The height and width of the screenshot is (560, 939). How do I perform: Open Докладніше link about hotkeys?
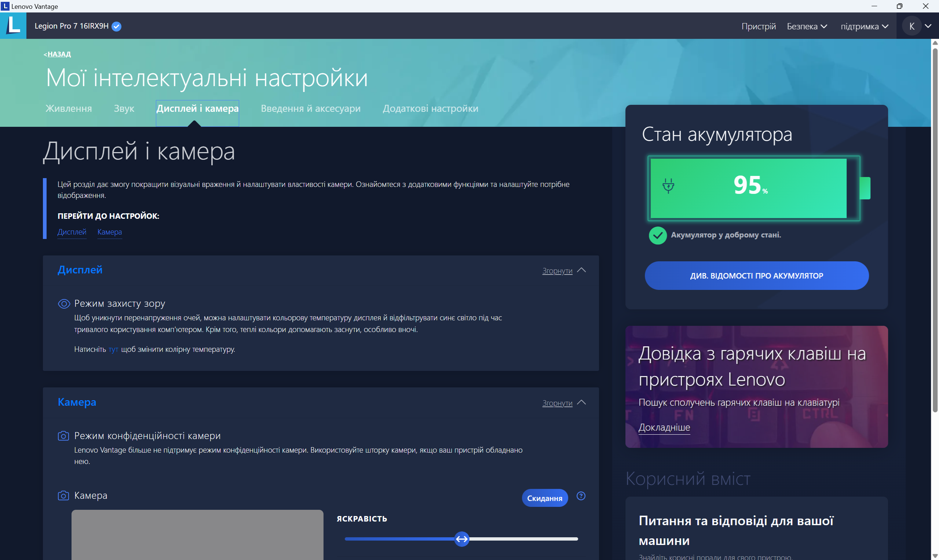coord(664,427)
